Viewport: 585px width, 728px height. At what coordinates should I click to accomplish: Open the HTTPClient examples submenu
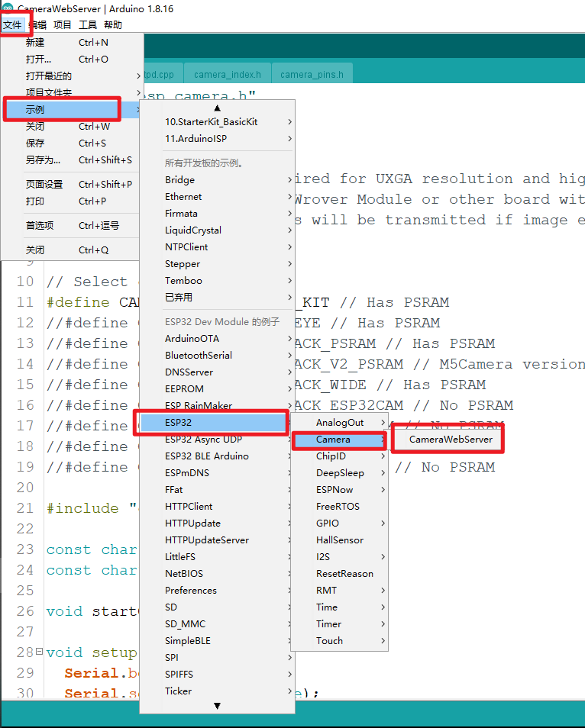pos(217,506)
